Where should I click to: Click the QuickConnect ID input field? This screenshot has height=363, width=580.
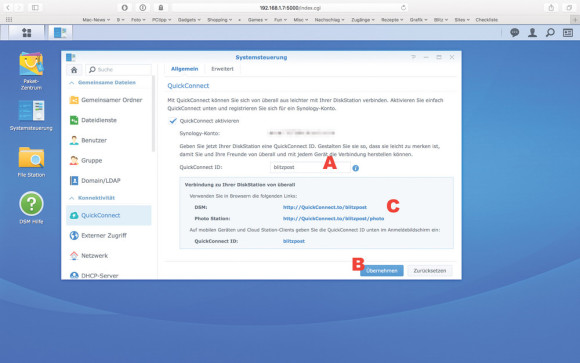(x=310, y=167)
